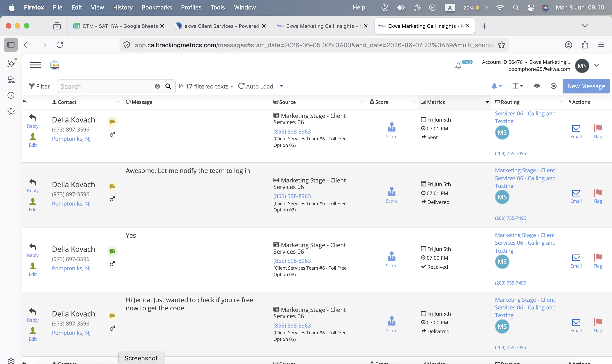The height and width of the screenshot is (364, 612).
Task: Click the reply arrow in the 'Yes' message row
Action: 33,247
